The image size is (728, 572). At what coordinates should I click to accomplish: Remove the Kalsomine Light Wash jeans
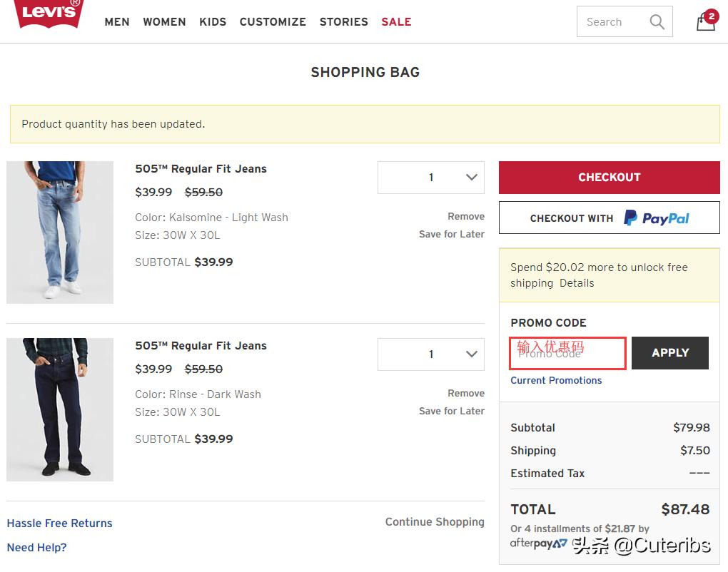point(465,217)
